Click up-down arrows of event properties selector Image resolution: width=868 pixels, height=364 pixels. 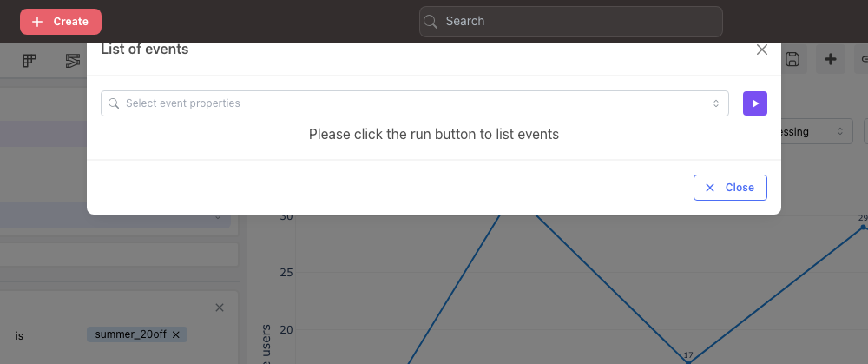716,103
